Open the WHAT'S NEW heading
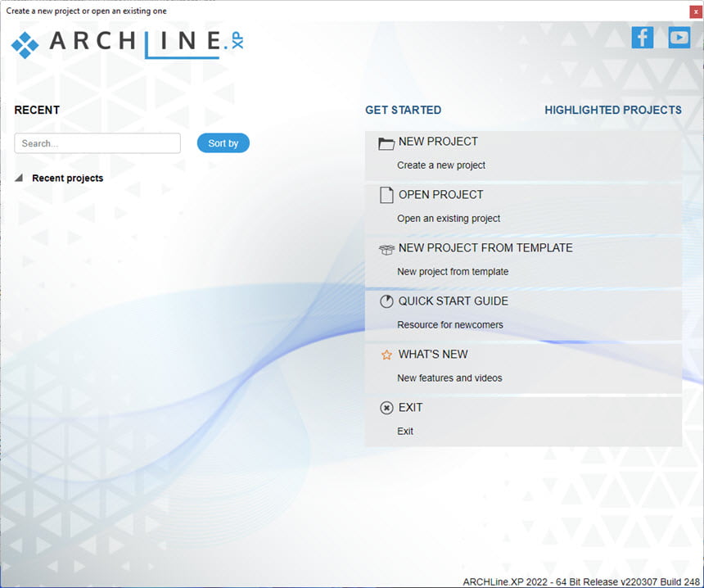The image size is (704, 588). [433, 355]
